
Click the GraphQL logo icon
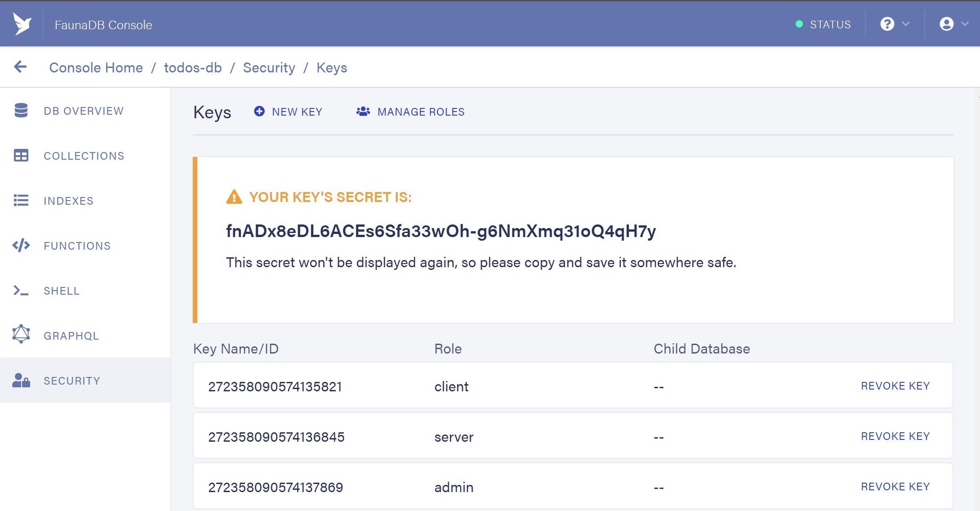point(21,334)
